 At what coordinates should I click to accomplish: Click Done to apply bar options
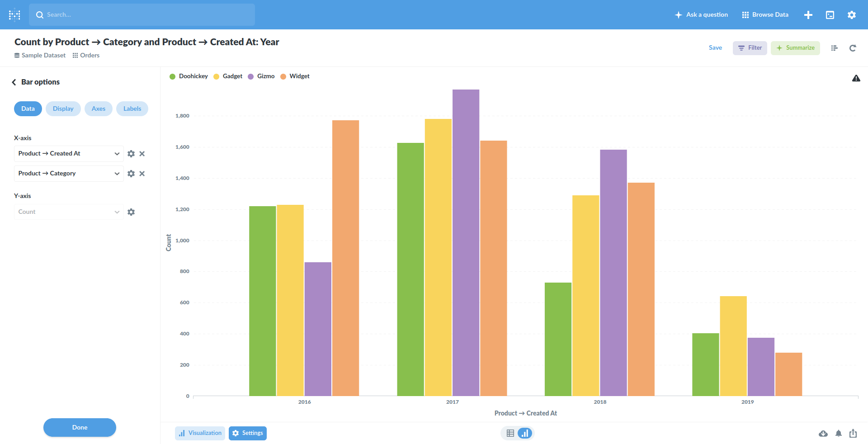80,427
